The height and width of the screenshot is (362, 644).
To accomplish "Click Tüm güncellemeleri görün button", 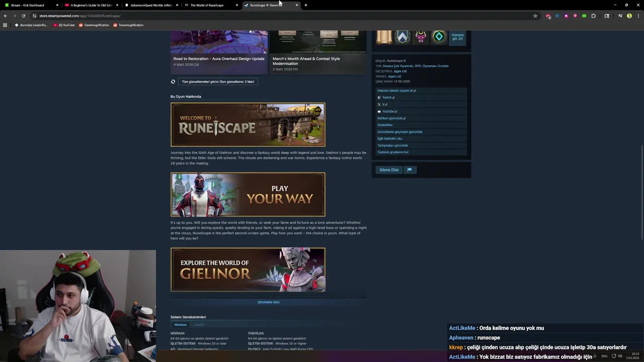I will coord(218,81).
